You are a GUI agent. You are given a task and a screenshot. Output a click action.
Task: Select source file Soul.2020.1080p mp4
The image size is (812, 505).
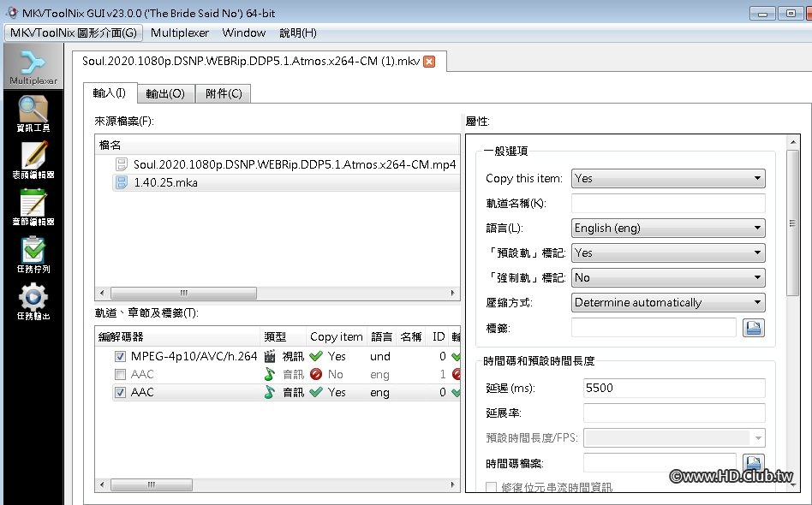click(295, 164)
